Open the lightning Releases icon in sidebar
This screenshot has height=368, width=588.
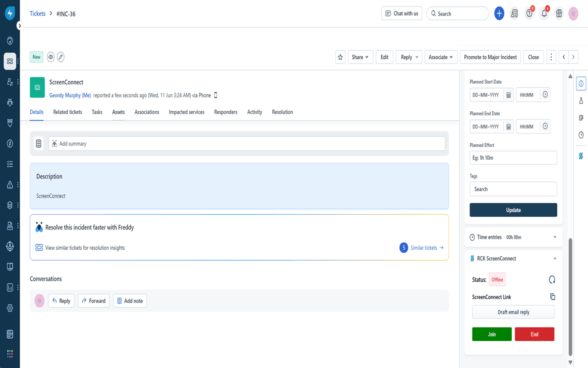10,143
